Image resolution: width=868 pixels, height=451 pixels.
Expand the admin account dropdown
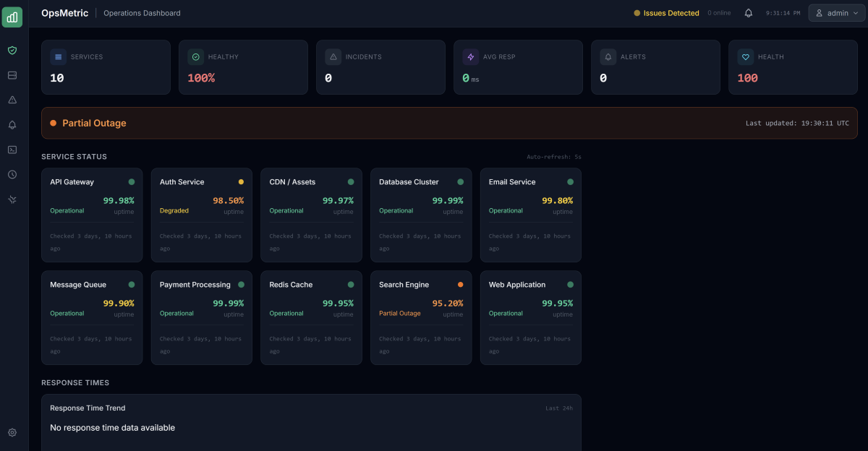[x=835, y=12]
